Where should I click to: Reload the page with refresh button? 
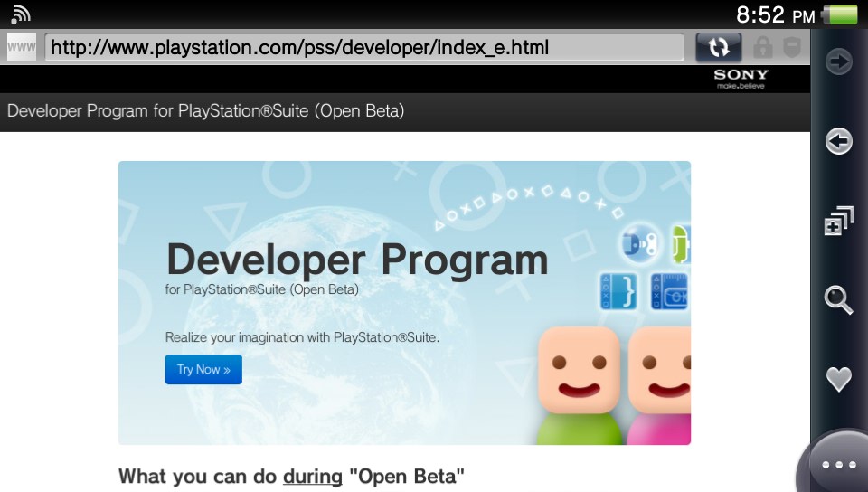719,48
